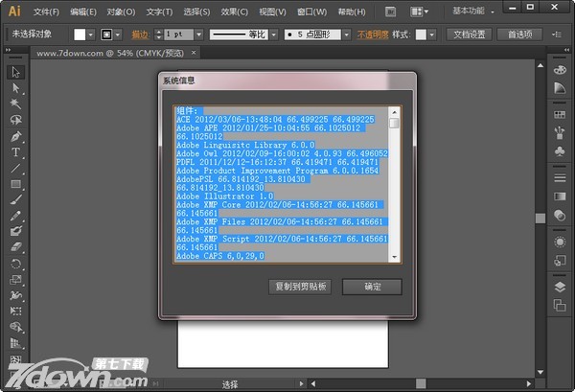This screenshot has height=392, width=575.
Task: Select the Scale tool
Action: pos(15,280)
